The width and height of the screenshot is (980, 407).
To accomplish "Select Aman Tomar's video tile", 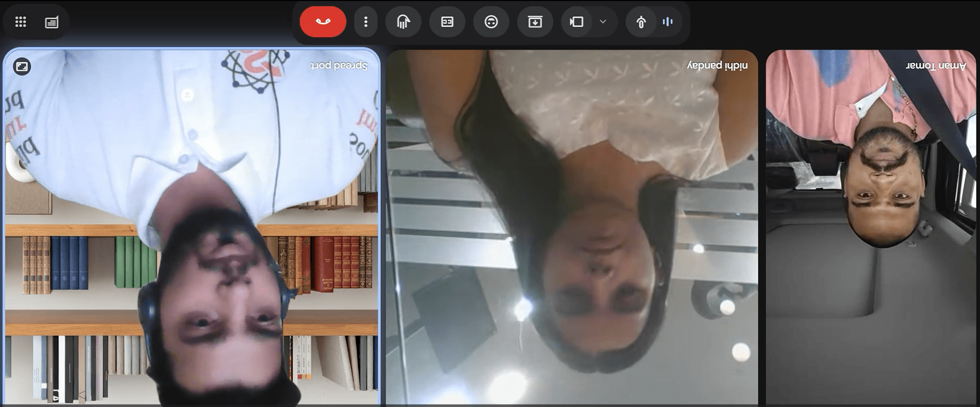I will (871, 227).
